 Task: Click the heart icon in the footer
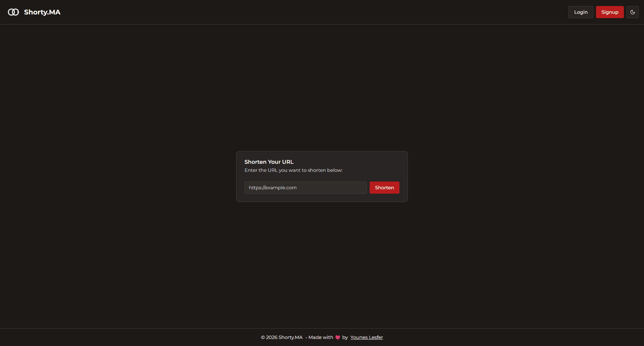337,338
